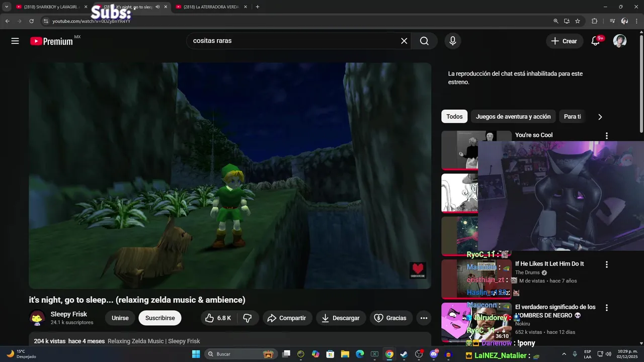This screenshot has width=644, height=362.
Task: Bookmark this page with the star
Action: click(x=578, y=21)
